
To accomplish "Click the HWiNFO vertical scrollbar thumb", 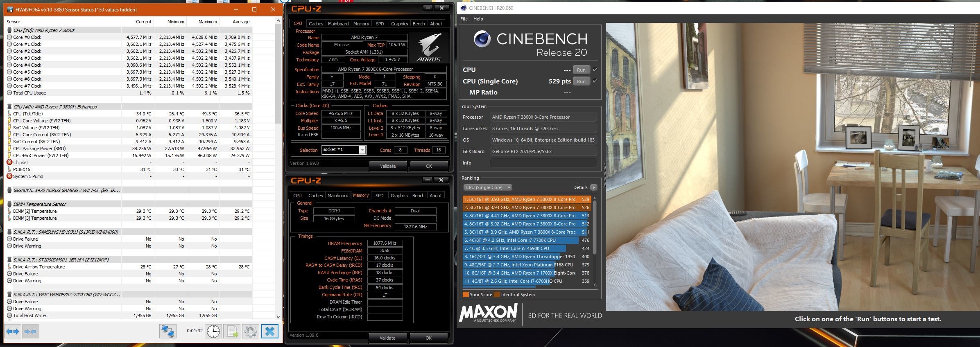I will pyautogui.click(x=278, y=74).
